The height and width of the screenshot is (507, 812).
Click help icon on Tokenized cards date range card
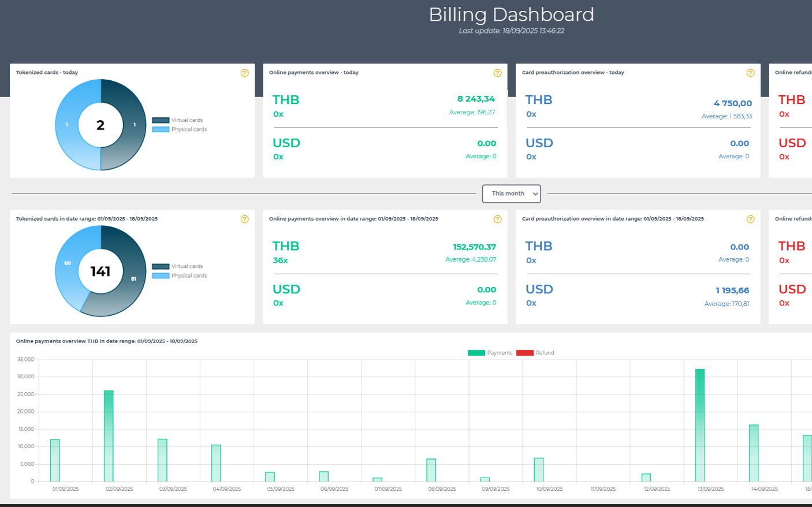244,219
